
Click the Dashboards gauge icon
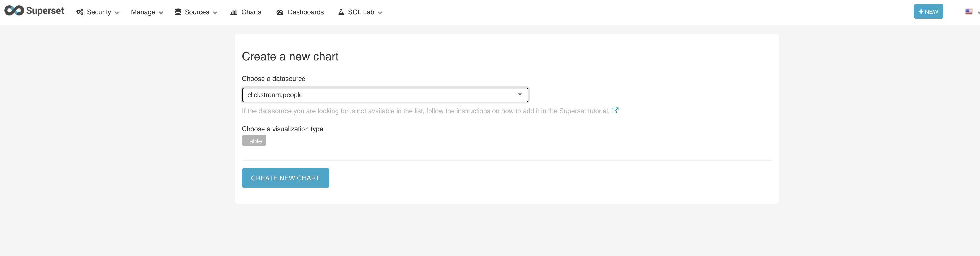point(280,12)
